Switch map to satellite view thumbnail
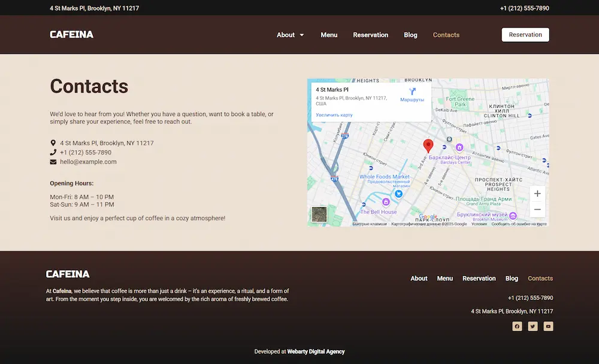Screen dimensions: 599x364 (x=319, y=214)
